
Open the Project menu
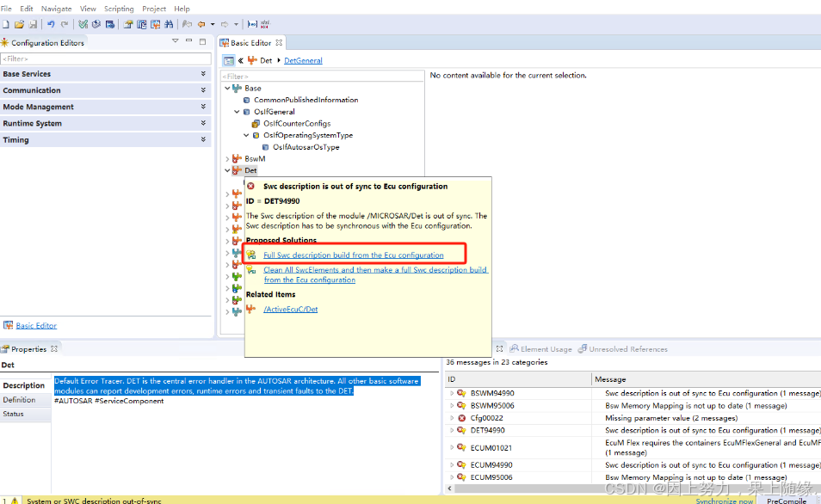[x=154, y=9]
